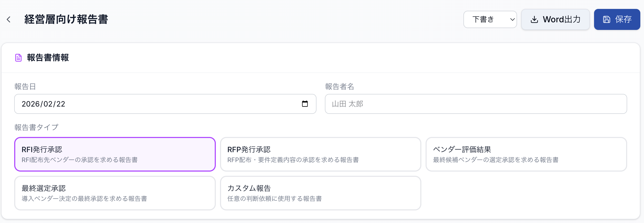Pick the カスタム報告 report type card
644x223 pixels.
click(321, 193)
